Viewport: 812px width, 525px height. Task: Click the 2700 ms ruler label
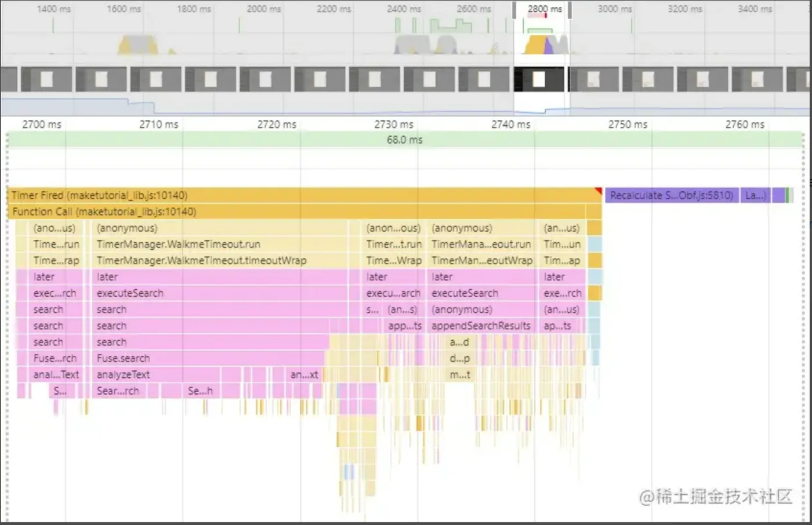click(42, 125)
